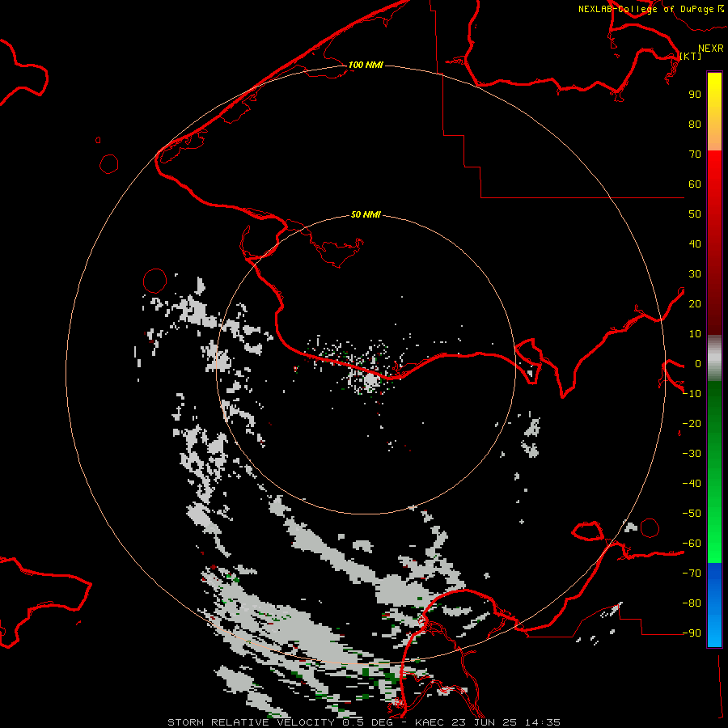The image size is (728, 728).
Task: Click the -80 value on velocity scale
Action: [x=692, y=603]
